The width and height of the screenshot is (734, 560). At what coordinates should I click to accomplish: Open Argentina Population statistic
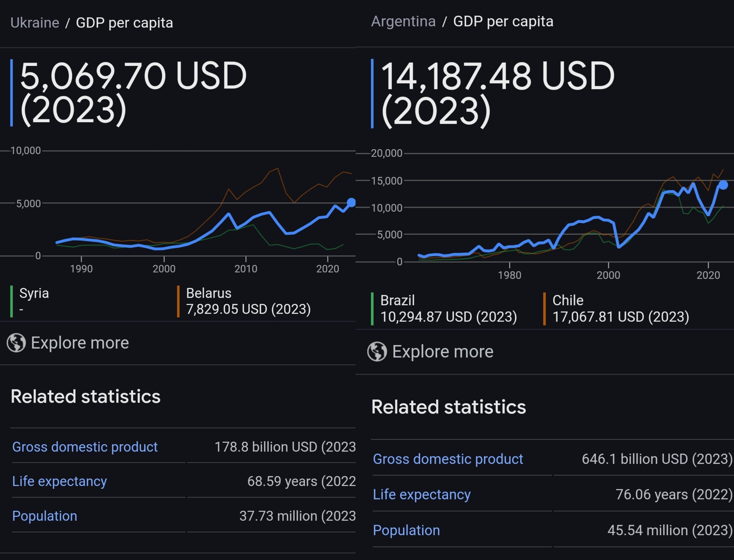[x=406, y=530]
